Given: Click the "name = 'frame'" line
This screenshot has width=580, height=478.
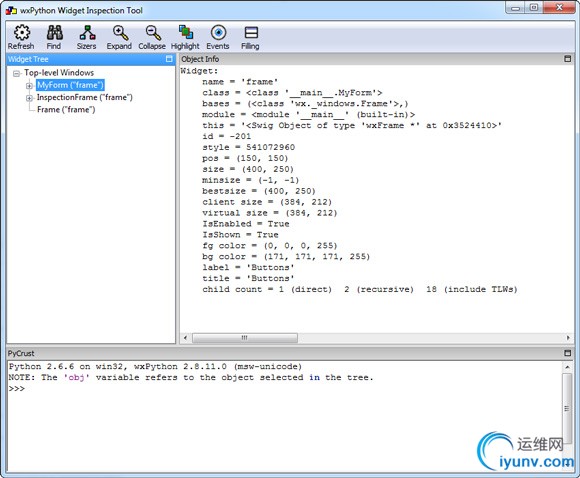Looking at the screenshot, I should [240, 82].
